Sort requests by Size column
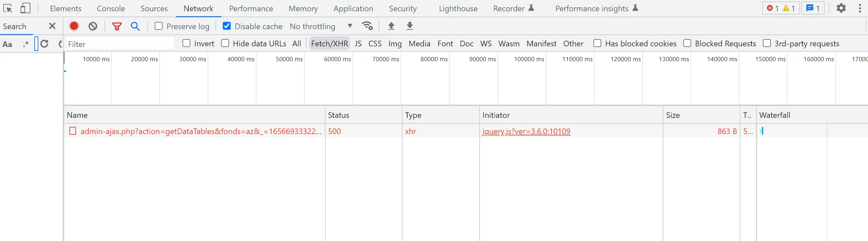This screenshot has width=868, height=241. 701,115
